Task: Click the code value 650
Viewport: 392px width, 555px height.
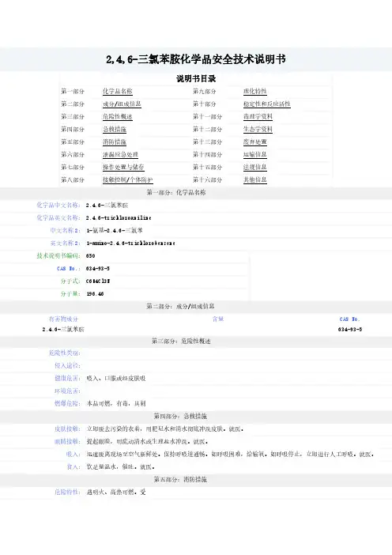Action: [91, 256]
